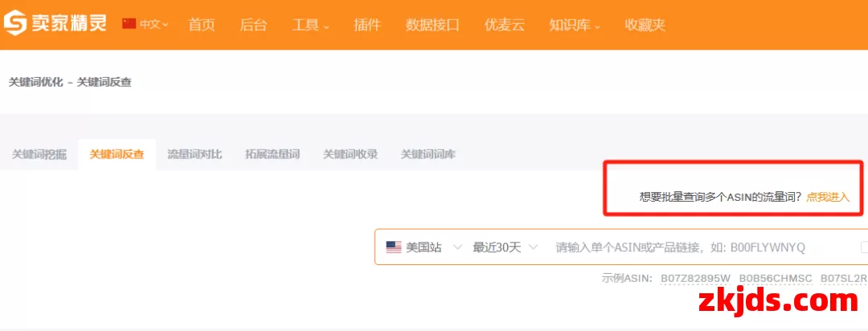Viewport: 868px width, 331px height.
Task: Open 数据接口 in the navigation bar
Action: coord(432,24)
